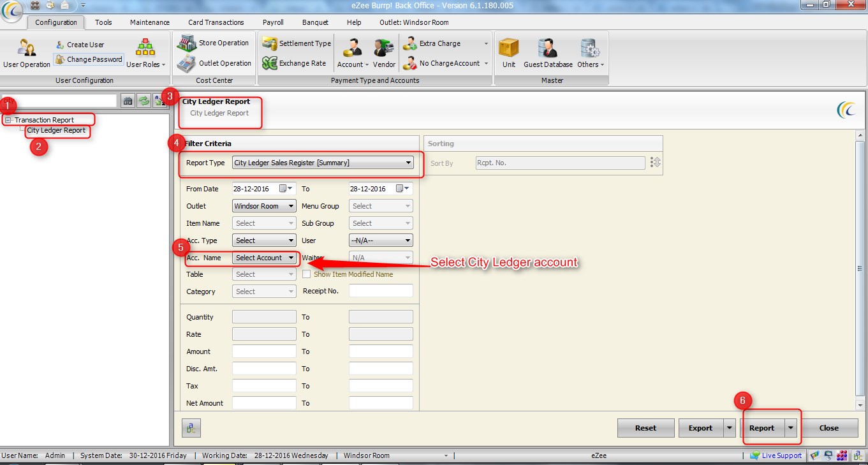This screenshot has height=465, width=868.
Task: Open the Card Transactions tab
Action: pyautogui.click(x=216, y=22)
